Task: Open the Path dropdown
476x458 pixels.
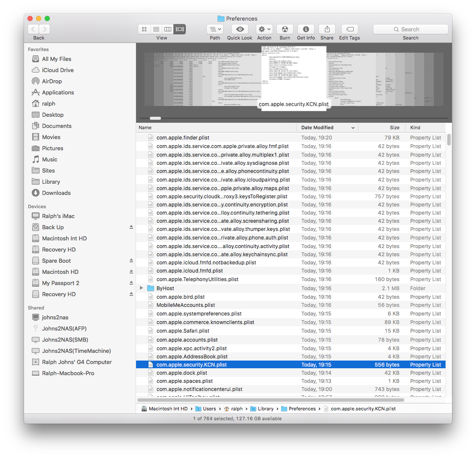Action: [x=215, y=29]
